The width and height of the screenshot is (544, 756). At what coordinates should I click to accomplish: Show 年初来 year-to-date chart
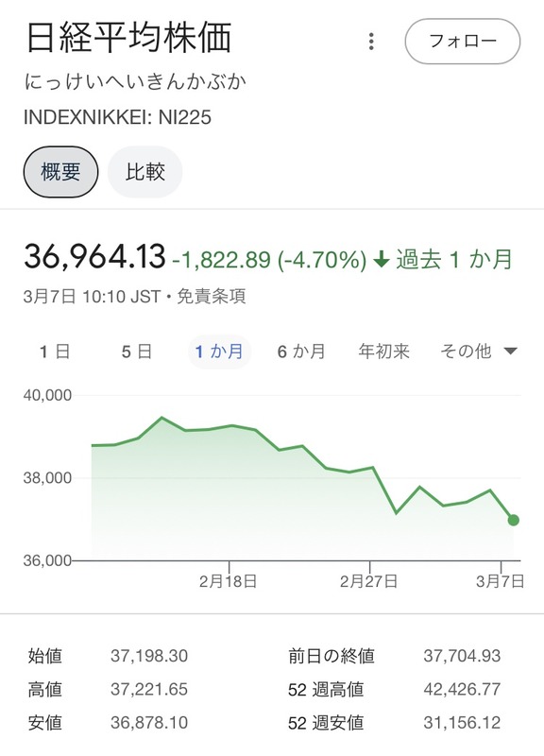383,352
